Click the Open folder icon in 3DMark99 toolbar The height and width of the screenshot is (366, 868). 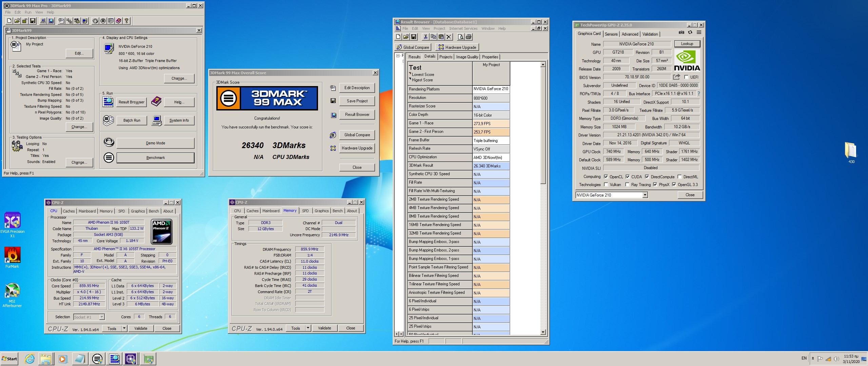coord(17,21)
